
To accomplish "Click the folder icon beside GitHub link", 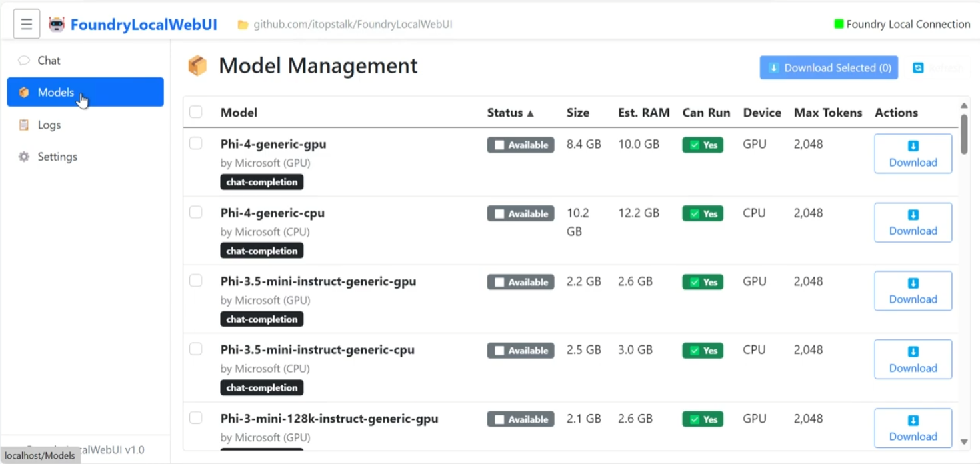I will tap(243, 25).
